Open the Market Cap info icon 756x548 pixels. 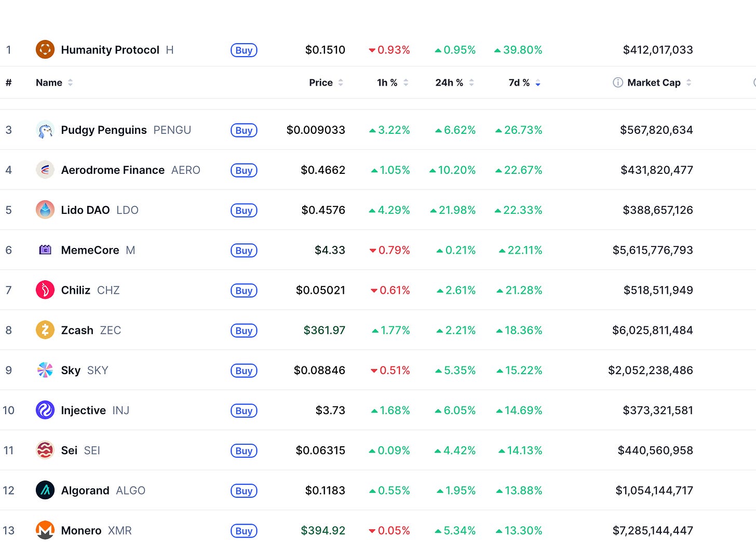[618, 83]
